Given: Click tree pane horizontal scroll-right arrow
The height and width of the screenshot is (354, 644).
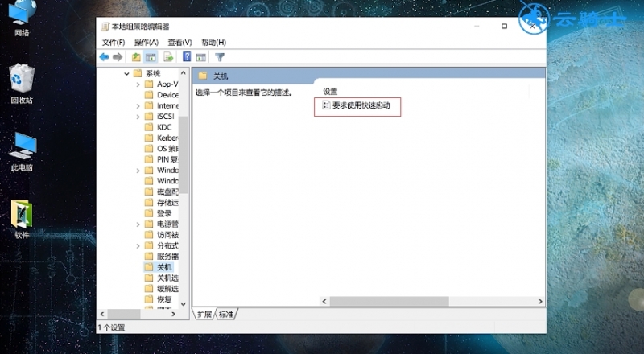Looking at the screenshot, I should (173, 314).
